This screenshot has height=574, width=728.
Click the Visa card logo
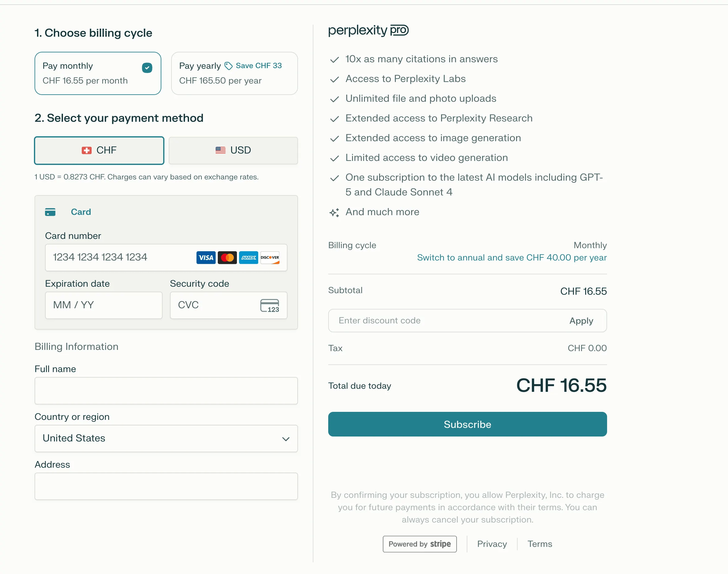(206, 257)
